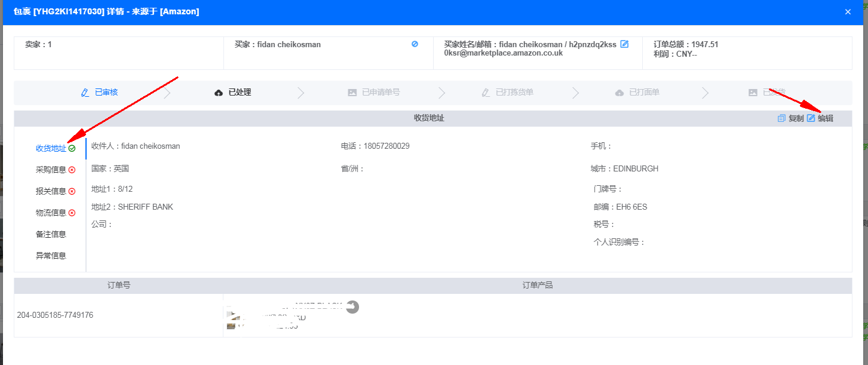Switch to 物流信息 side tab
The height and width of the screenshot is (365, 868).
click(51, 213)
